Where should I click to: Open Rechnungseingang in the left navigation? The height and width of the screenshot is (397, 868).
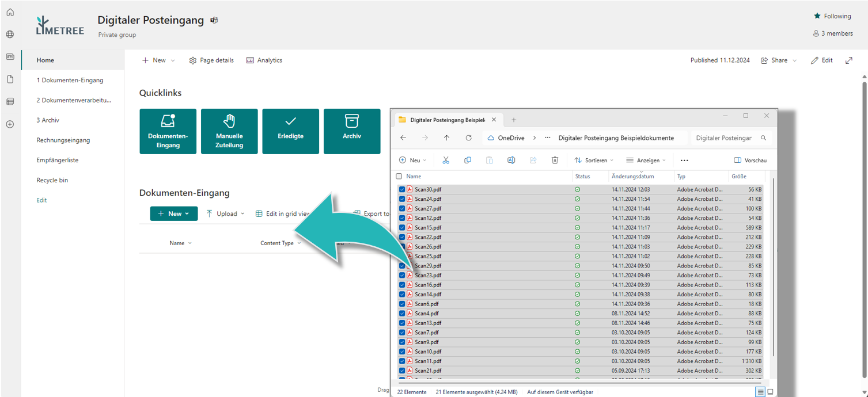click(63, 140)
